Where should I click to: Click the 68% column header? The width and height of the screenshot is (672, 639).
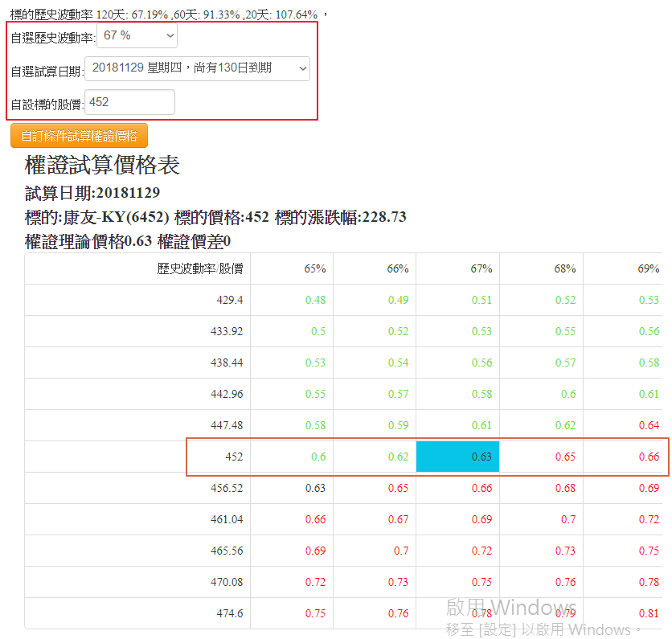tap(565, 268)
